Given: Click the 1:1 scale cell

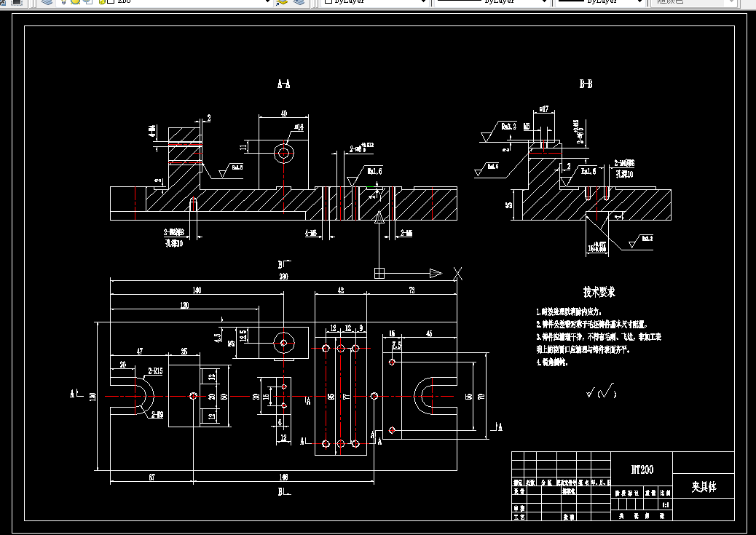Looking at the screenshot, I should tap(666, 504).
